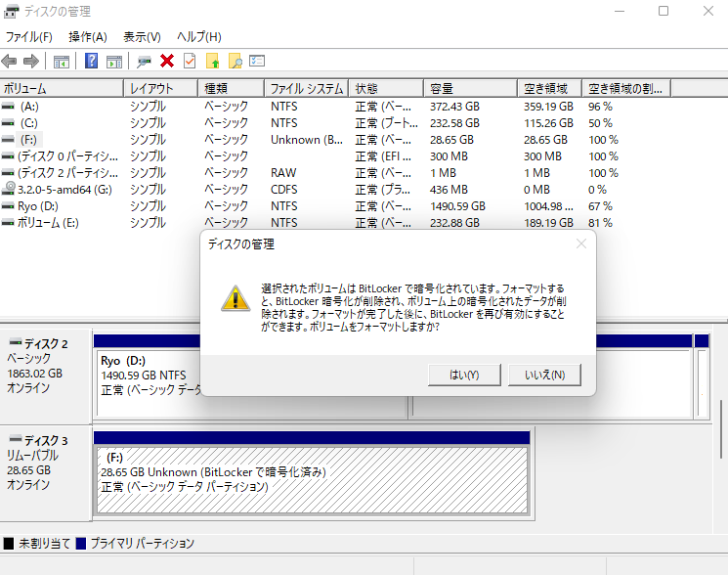Click the CDFS file system cell

coord(283,190)
